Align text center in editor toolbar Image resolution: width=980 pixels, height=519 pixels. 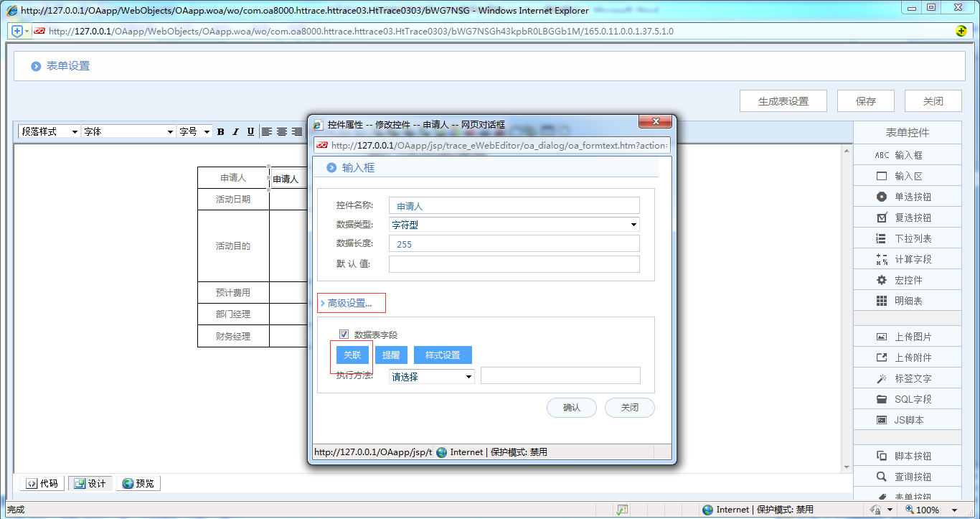(282, 131)
